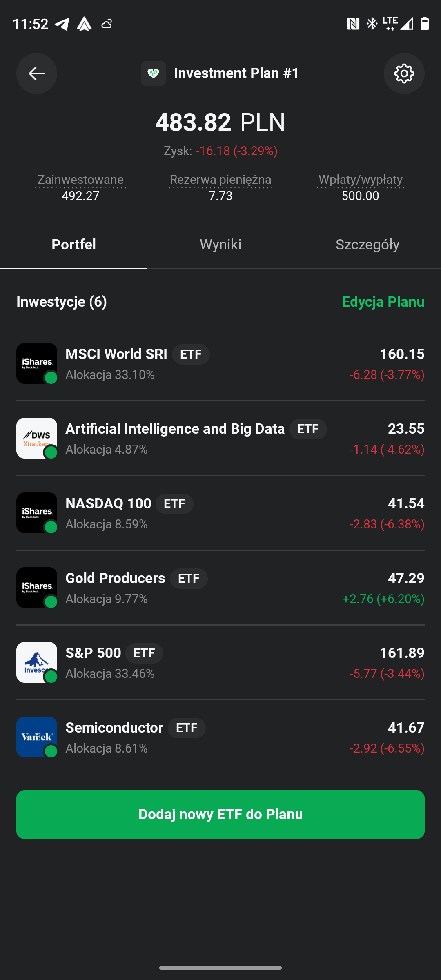Open plan settings gear icon
This screenshot has width=441, height=980.
point(404,73)
